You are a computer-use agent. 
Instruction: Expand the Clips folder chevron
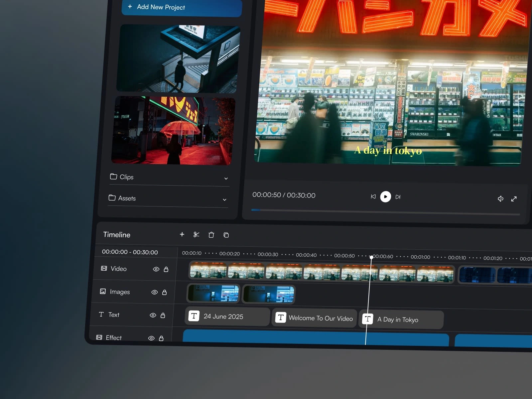226,179
